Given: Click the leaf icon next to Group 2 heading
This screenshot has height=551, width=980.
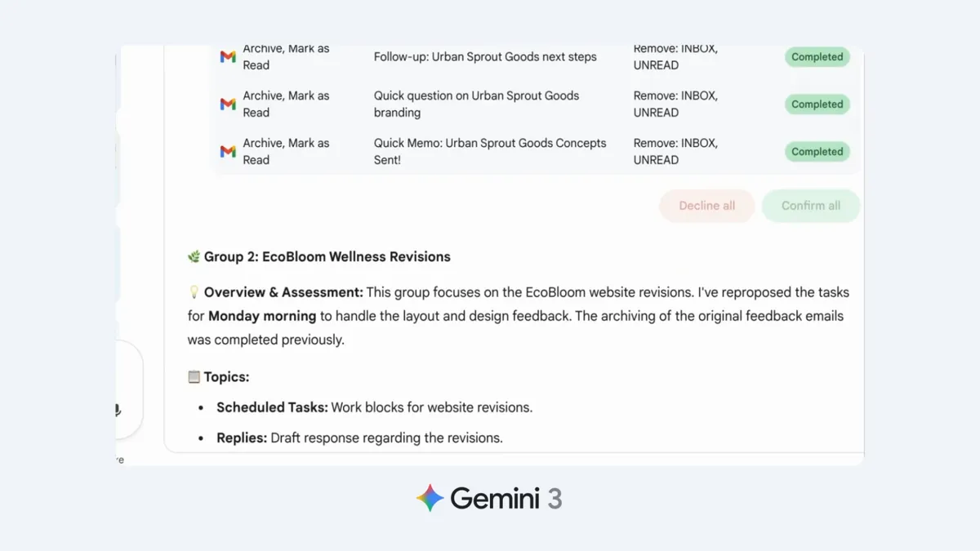Looking at the screenshot, I should coord(193,256).
